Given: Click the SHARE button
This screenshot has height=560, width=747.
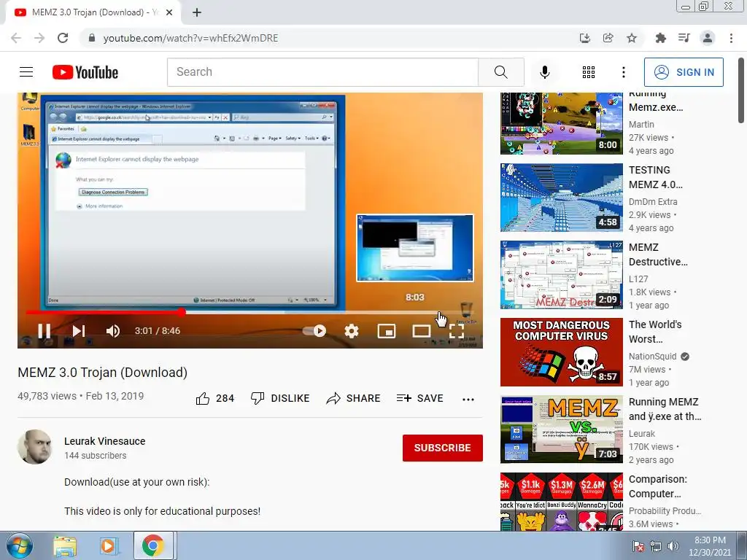Looking at the screenshot, I should click(353, 398).
